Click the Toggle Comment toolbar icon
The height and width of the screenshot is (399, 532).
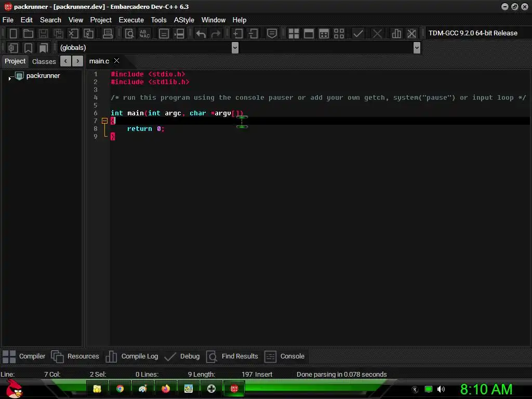coord(272,33)
